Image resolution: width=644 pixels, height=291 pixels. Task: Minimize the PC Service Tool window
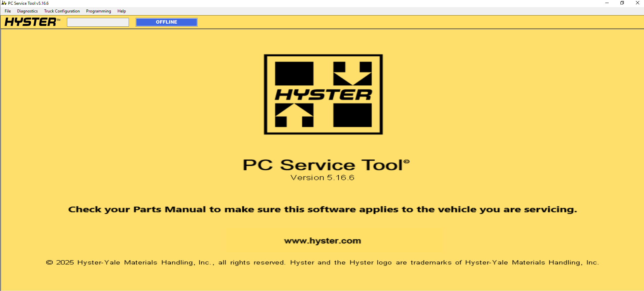coord(607,3)
